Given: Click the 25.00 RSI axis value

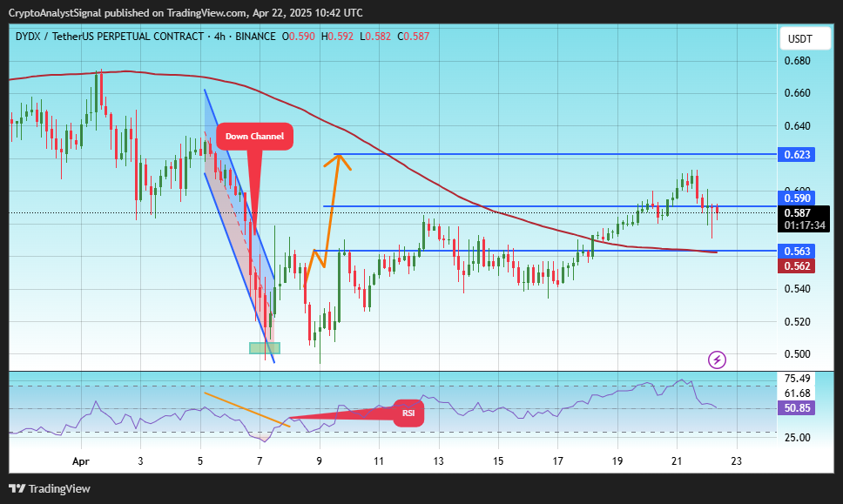Looking at the screenshot, I should [798, 437].
